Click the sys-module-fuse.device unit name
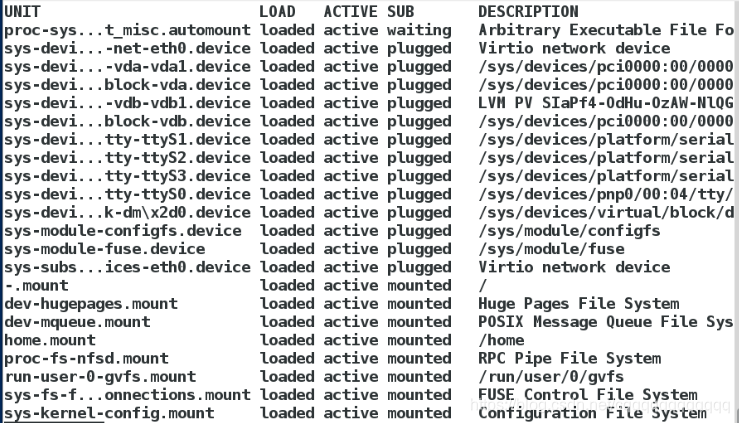This screenshot has width=739, height=423. click(x=105, y=249)
